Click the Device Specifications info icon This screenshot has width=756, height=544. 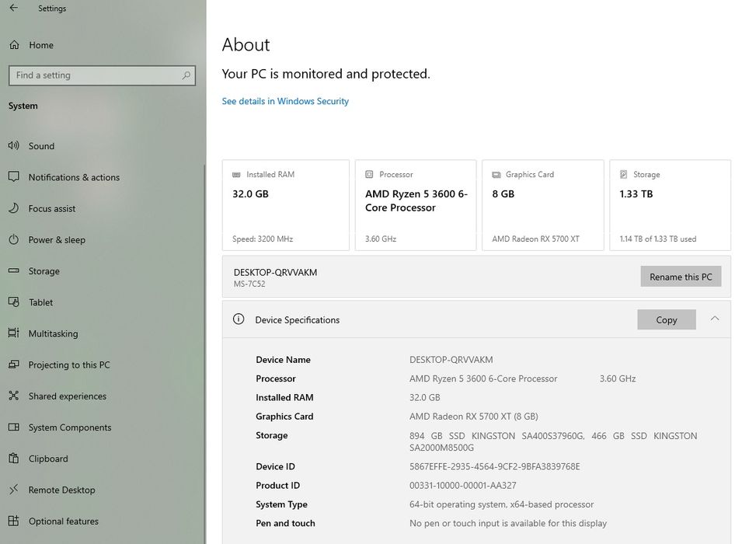239,319
